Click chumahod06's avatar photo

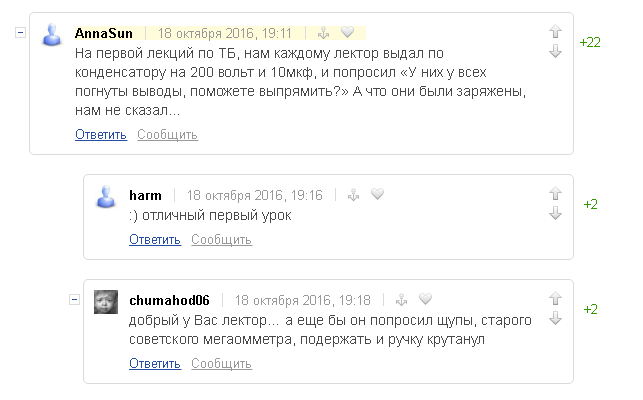106,302
